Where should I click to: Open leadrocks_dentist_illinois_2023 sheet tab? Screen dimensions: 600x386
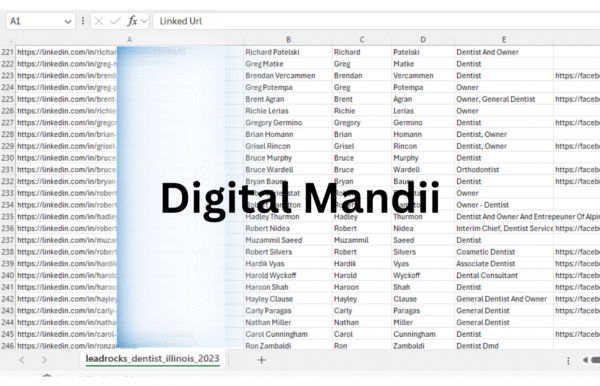[152, 359]
